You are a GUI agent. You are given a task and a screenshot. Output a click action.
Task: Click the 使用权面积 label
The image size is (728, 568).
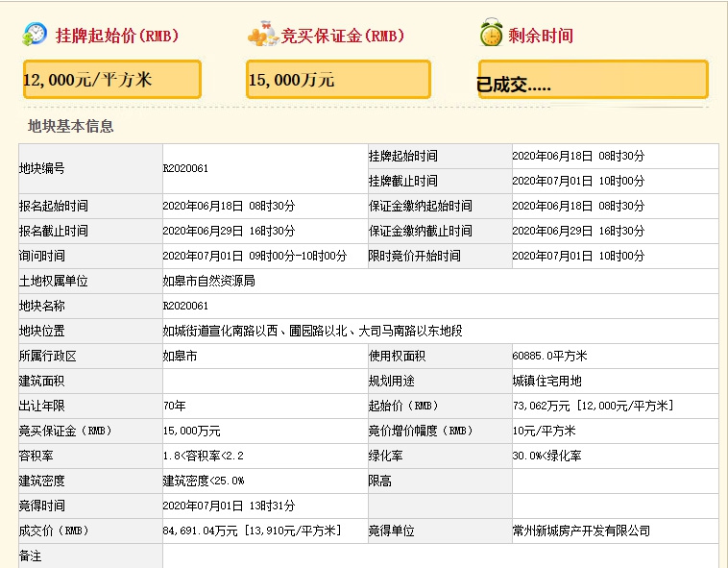click(397, 357)
